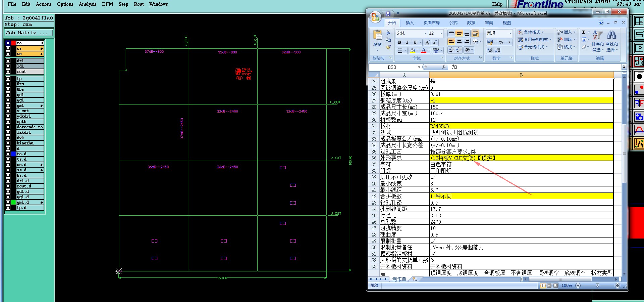
Task: Click the Format Painter brush icon
Action: pos(388,47)
